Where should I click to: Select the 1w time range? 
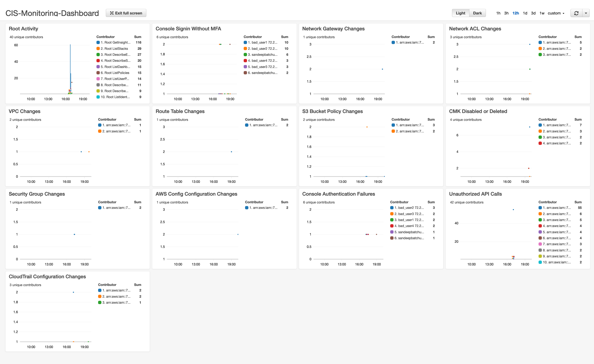[x=542, y=13]
